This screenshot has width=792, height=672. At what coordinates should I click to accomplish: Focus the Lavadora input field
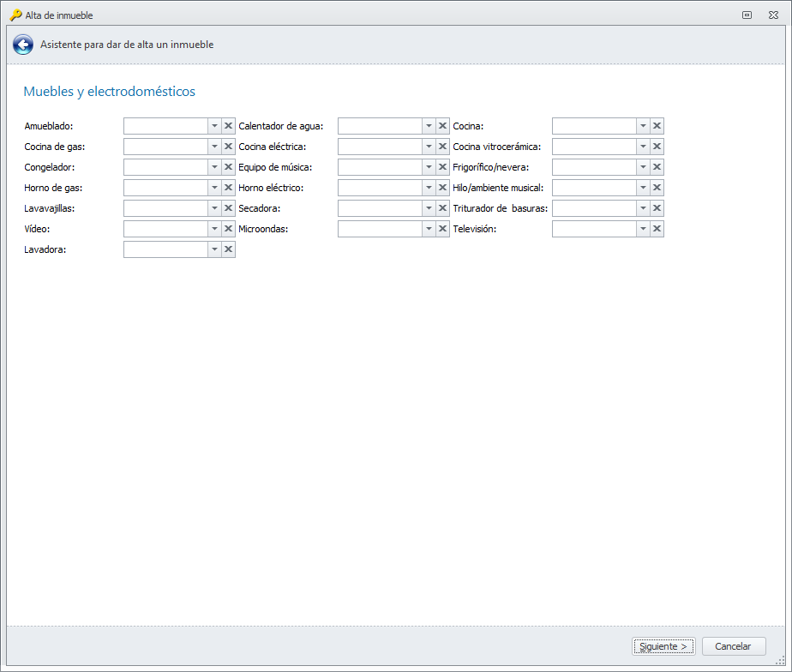(165, 249)
